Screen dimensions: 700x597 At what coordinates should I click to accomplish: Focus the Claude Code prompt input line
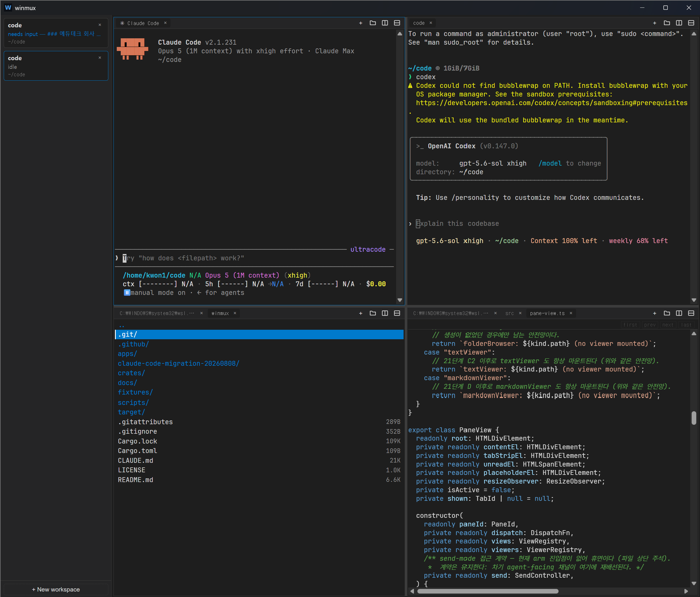[x=254, y=258]
